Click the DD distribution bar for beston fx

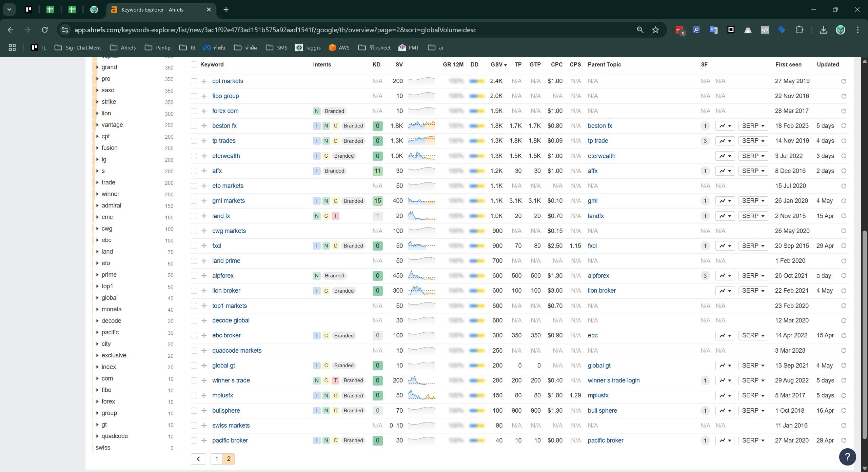pos(477,126)
